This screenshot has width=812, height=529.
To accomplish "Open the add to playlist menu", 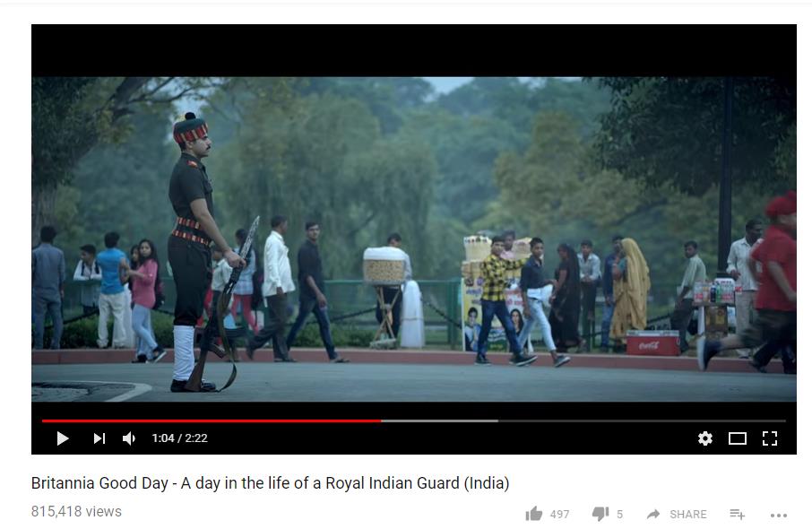I will pyautogui.click(x=738, y=514).
